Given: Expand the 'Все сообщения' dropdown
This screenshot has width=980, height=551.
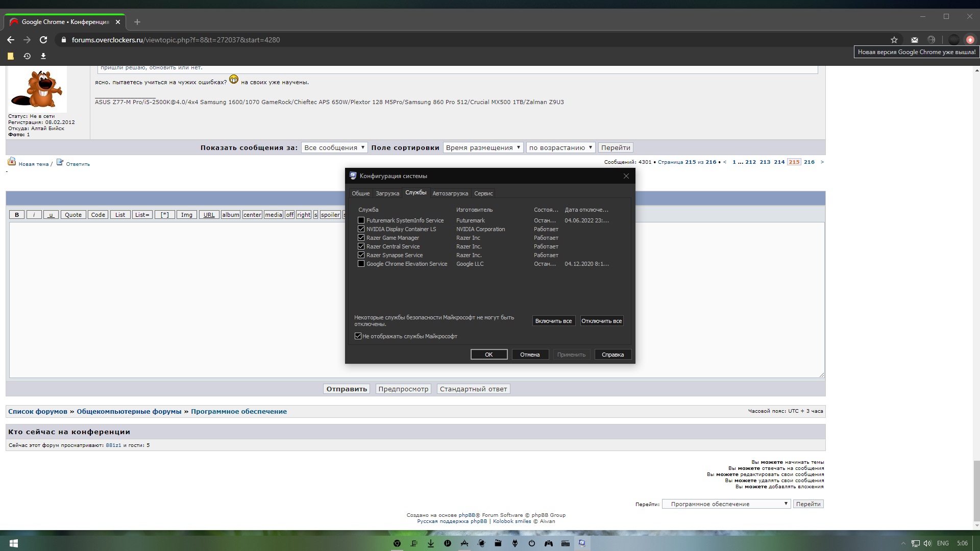Looking at the screenshot, I should pos(334,147).
